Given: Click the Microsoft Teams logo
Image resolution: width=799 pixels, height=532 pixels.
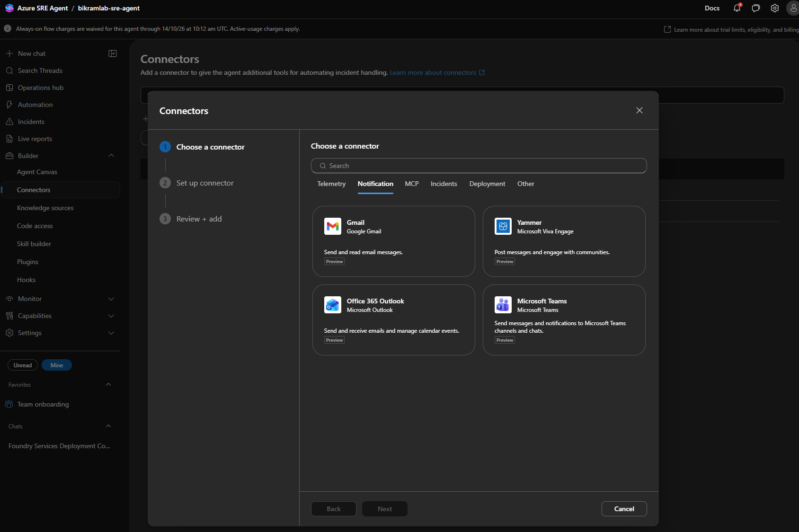Looking at the screenshot, I should 503,305.
